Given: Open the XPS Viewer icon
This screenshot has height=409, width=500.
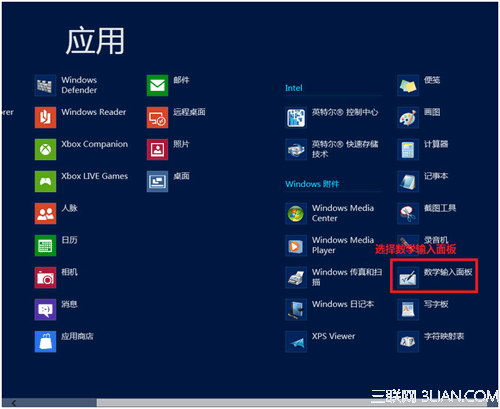Looking at the screenshot, I should click(x=296, y=341).
